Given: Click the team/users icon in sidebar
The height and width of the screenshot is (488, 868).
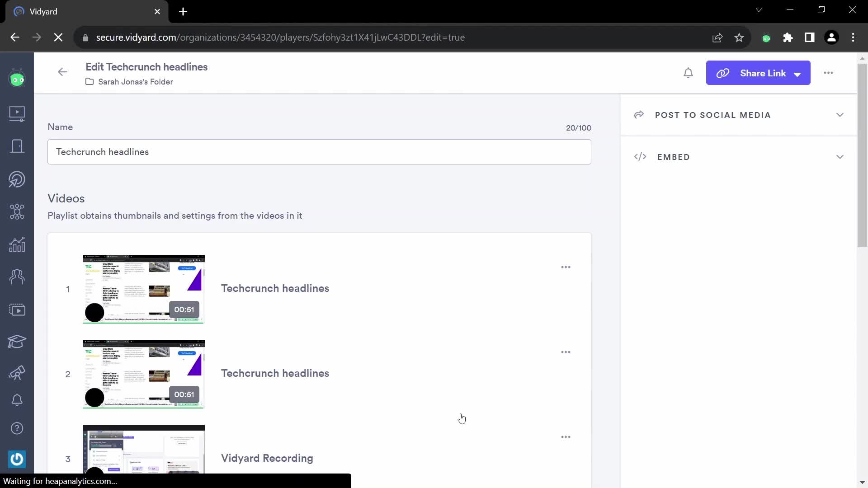Looking at the screenshot, I should click(x=17, y=276).
